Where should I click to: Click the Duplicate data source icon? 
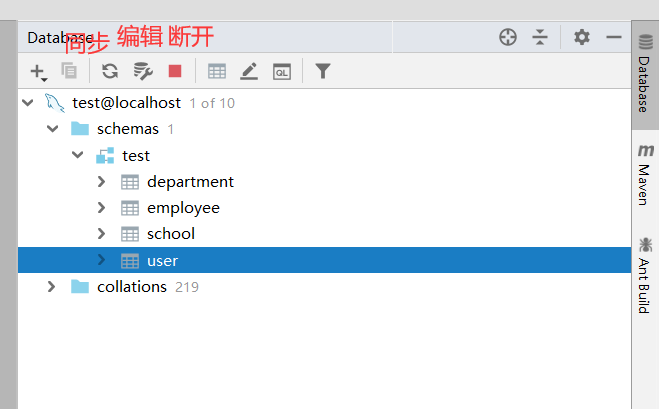tap(69, 71)
